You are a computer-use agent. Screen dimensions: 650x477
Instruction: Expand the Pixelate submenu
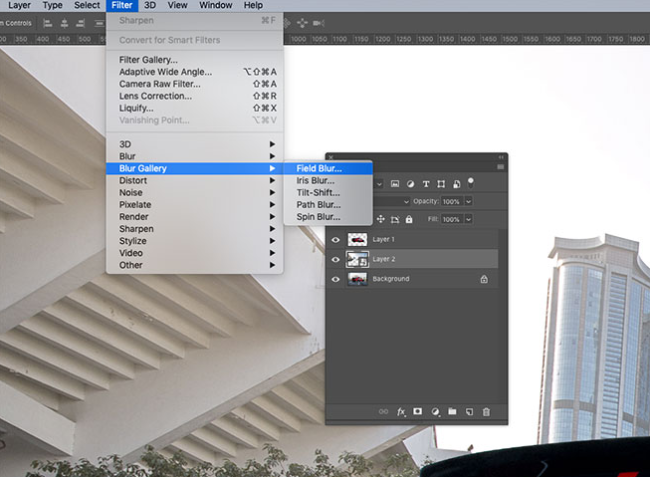pos(195,205)
